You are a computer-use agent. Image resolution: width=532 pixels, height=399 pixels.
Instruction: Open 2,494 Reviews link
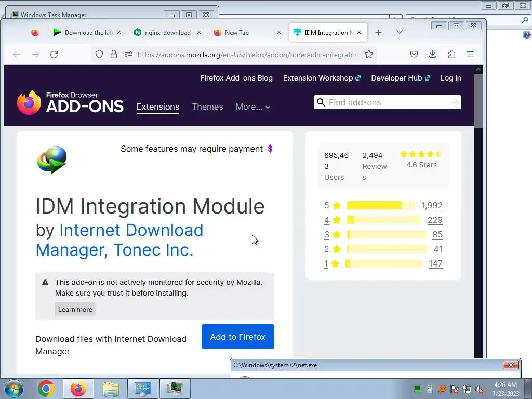[x=375, y=166]
